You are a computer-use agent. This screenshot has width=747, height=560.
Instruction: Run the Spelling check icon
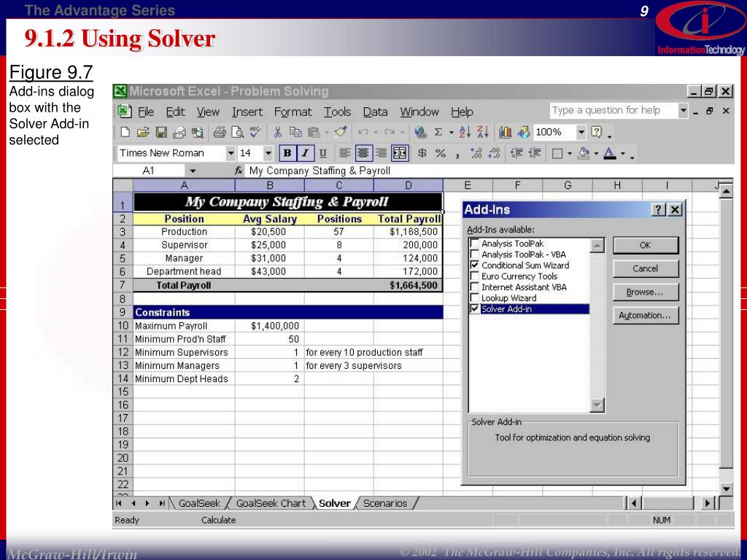coord(255,132)
